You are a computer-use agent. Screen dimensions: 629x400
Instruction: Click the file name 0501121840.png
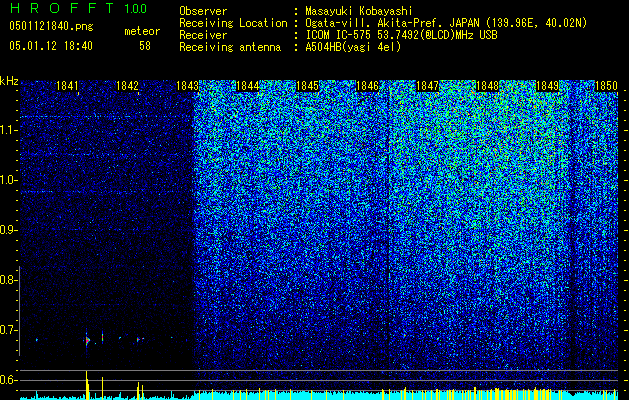pos(51,27)
